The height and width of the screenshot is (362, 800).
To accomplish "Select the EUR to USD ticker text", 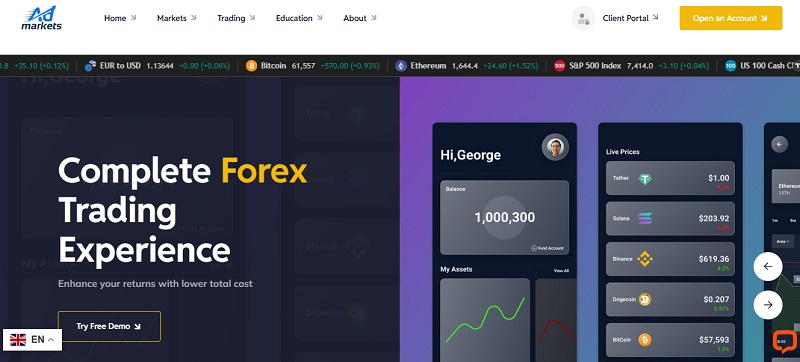I will [x=120, y=66].
